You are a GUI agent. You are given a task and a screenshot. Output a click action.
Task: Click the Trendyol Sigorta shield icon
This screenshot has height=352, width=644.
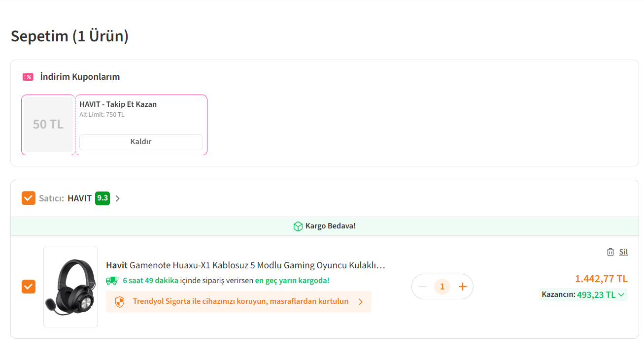pyautogui.click(x=120, y=302)
